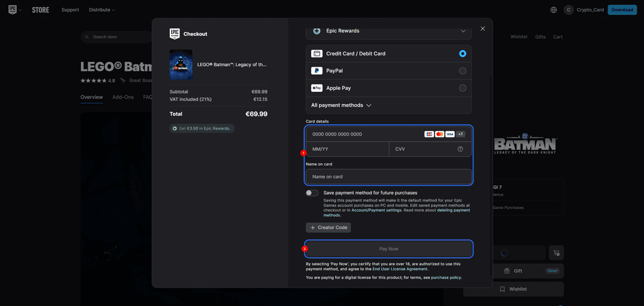Switch to the Add-Ons tab
Viewport: 644px width, 306px height.
pyautogui.click(x=123, y=97)
